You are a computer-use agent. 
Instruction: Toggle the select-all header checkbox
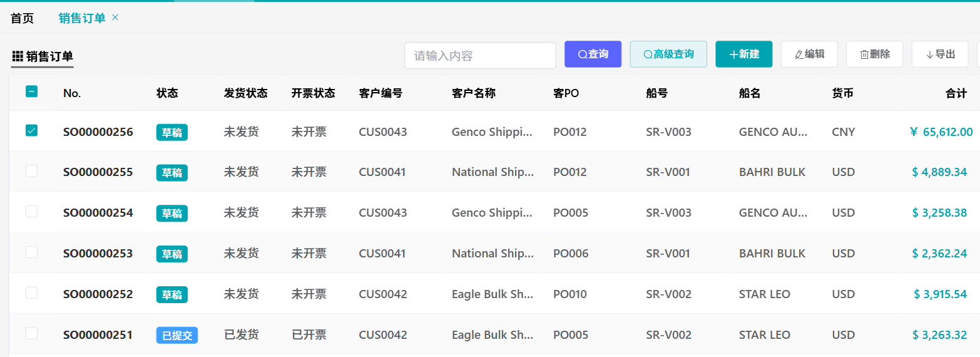pos(31,91)
